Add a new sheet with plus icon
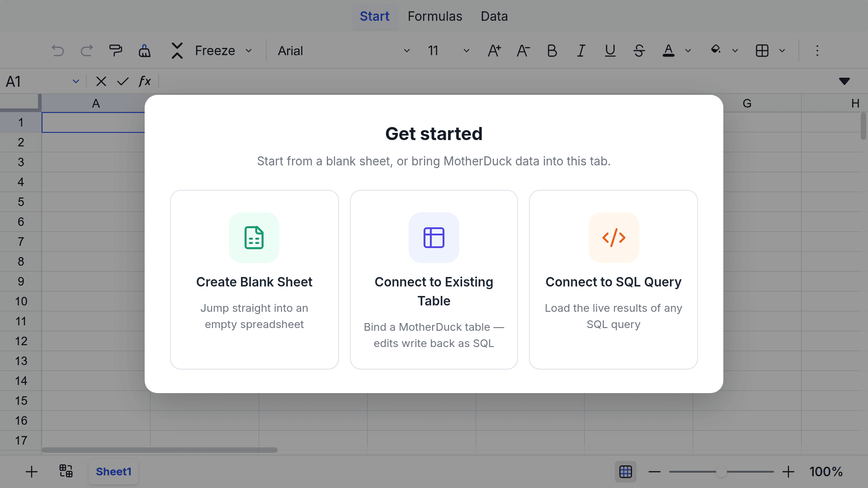This screenshot has width=868, height=488. (32, 472)
